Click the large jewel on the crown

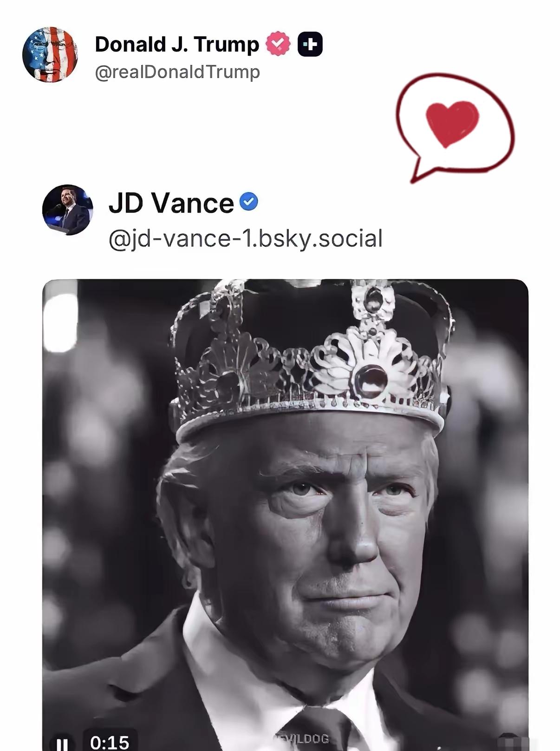click(371, 381)
